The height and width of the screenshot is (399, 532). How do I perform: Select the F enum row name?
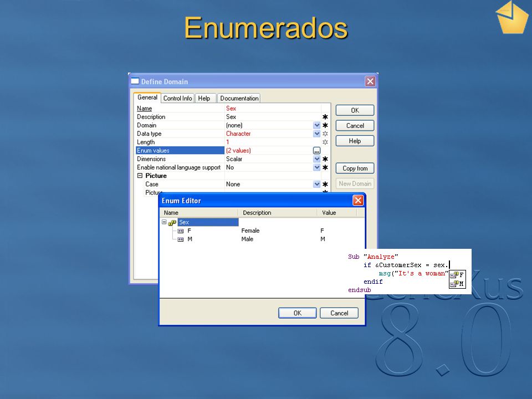(x=190, y=231)
